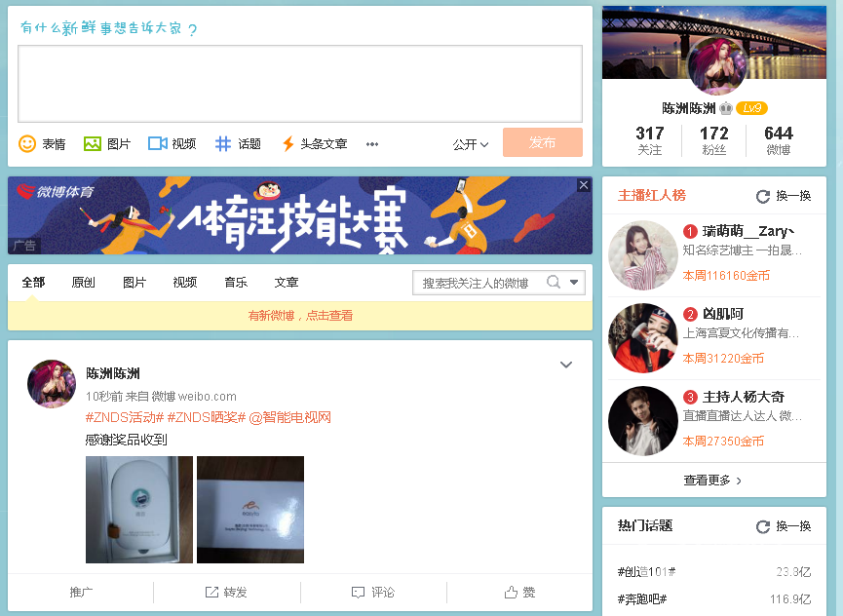This screenshot has height=616, width=843.
Task: Click the Lv9 level badge
Action: tap(751, 108)
